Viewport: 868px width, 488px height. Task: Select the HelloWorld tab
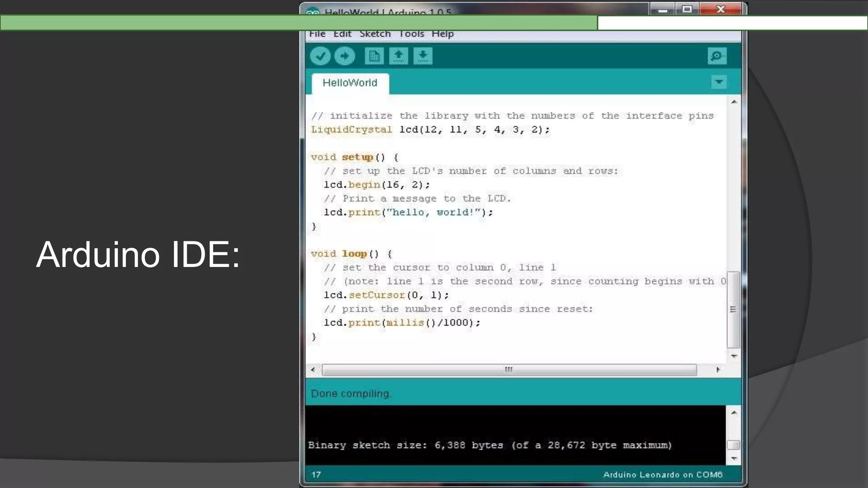point(350,83)
